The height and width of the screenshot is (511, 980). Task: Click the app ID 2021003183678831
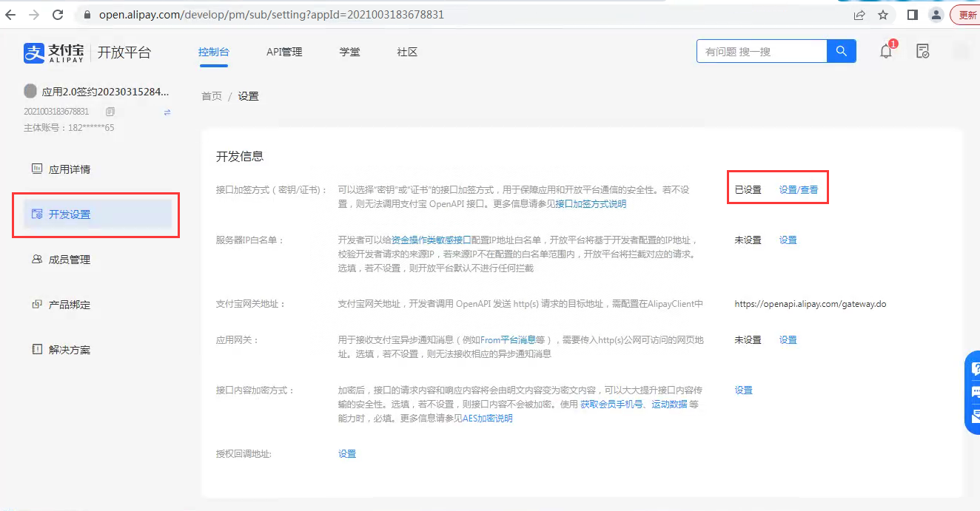56,112
